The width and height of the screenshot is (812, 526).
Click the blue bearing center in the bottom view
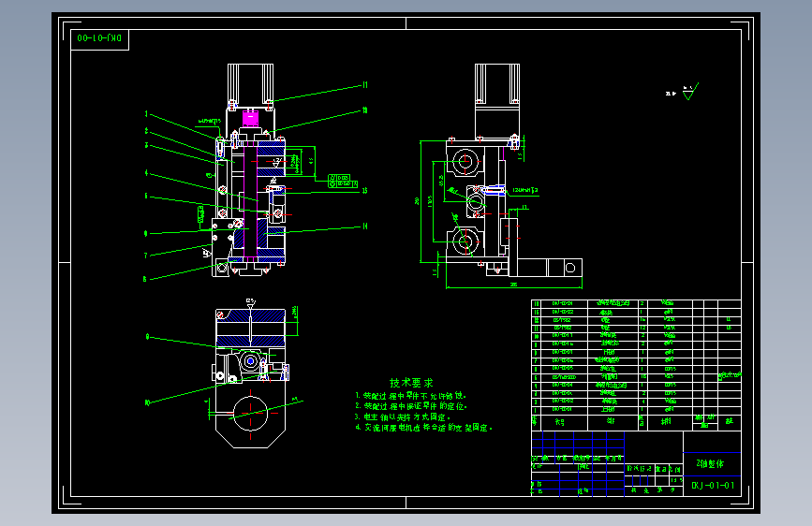[251, 361]
